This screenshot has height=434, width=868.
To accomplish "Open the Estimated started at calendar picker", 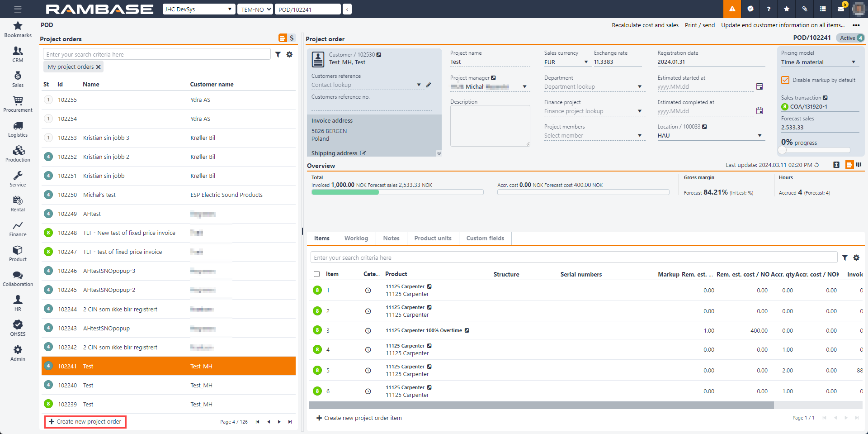I will [x=759, y=86].
